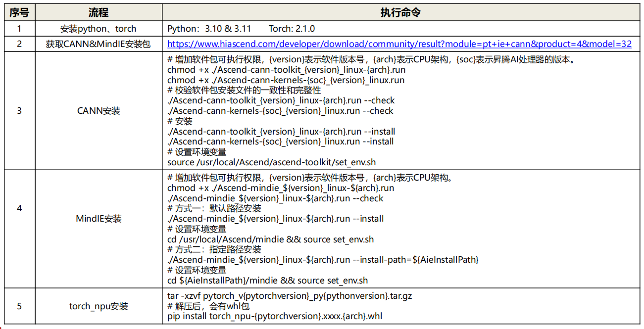Select the source ascend-toolkit/set_env.sh line
This screenshot has height=329, width=644.
point(272,162)
